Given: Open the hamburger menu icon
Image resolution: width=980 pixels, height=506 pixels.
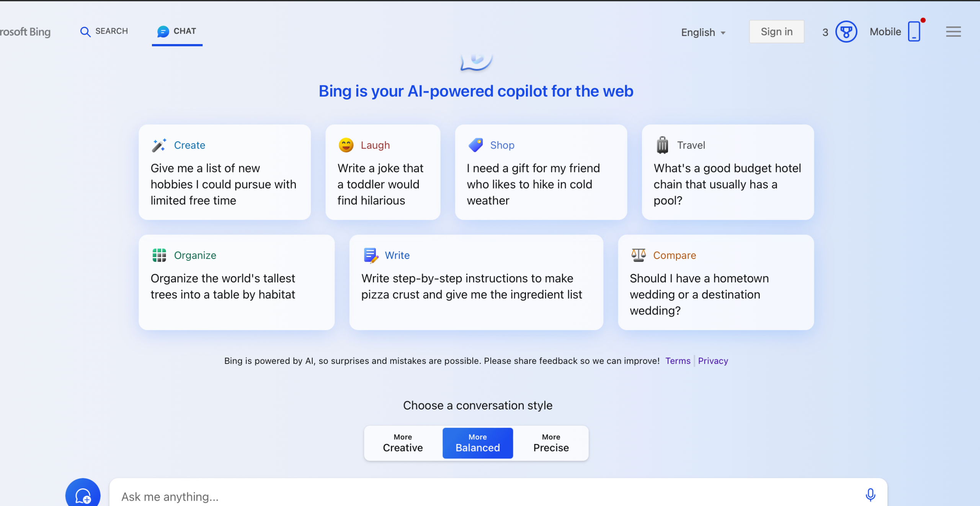Looking at the screenshot, I should pos(953,32).
